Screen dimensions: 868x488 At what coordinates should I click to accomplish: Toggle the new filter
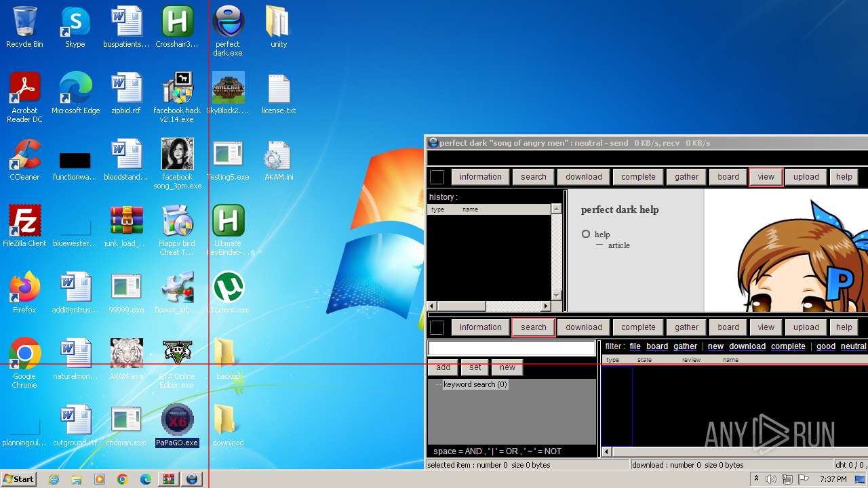point(715,346)
